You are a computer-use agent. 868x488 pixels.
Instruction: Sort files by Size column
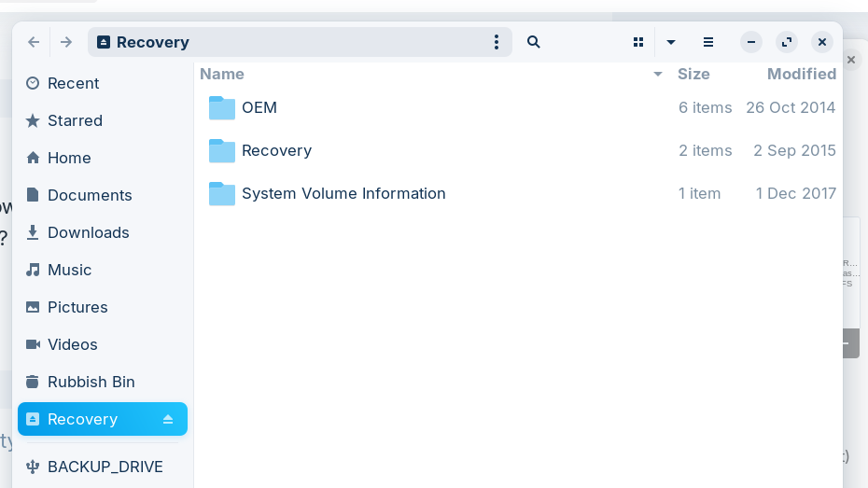coord(693,75)
